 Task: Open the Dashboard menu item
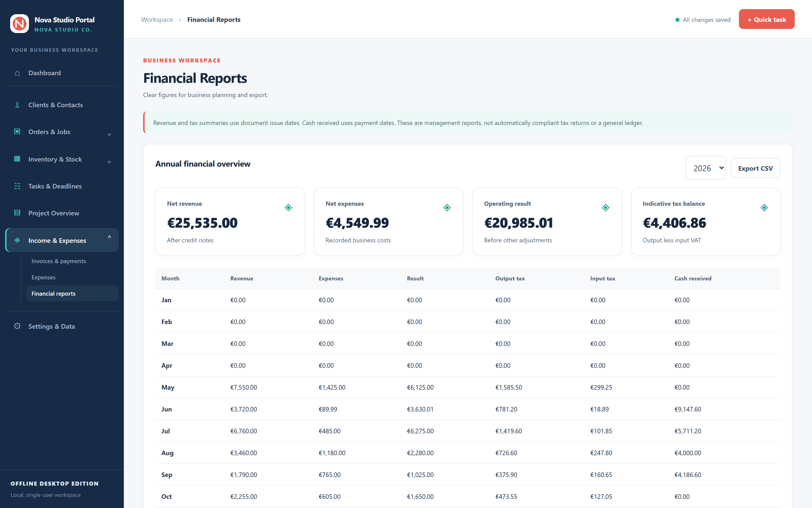point(62,73)
